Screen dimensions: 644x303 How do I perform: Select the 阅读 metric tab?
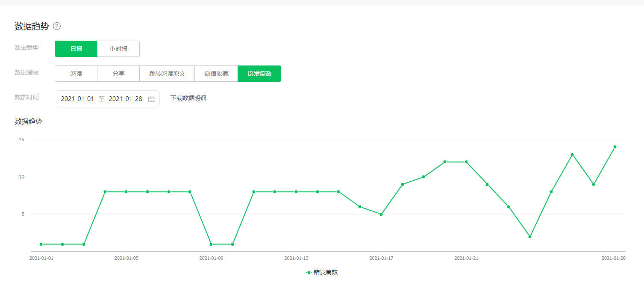click(76, 74)
